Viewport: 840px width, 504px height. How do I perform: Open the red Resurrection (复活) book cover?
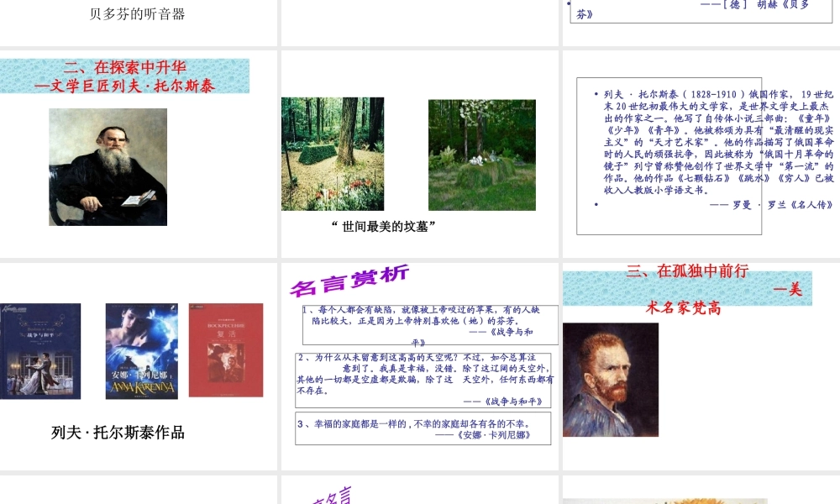pos(225,349)
